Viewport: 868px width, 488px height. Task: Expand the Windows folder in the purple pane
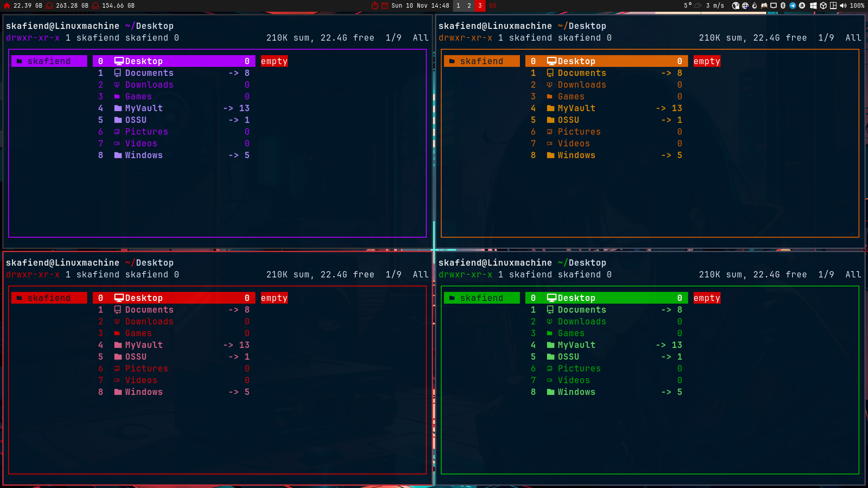coord(143,155)
